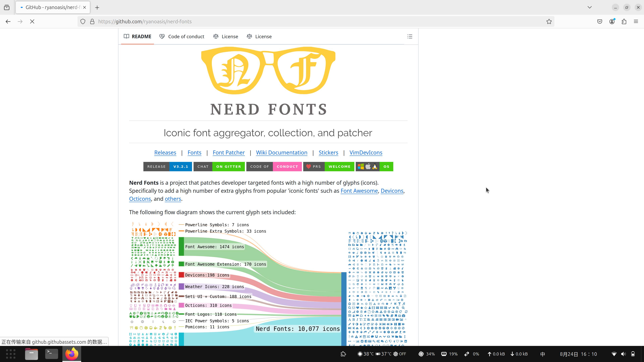Open the extensions puzzle icon

coord(624,21)
